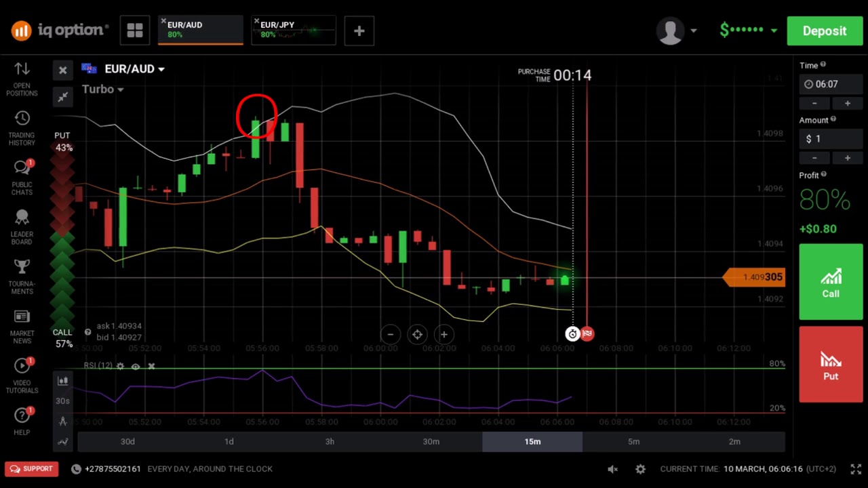Open the indicators list icon
This screenshot has width=868, height=488.
click(x=63, y=441)
